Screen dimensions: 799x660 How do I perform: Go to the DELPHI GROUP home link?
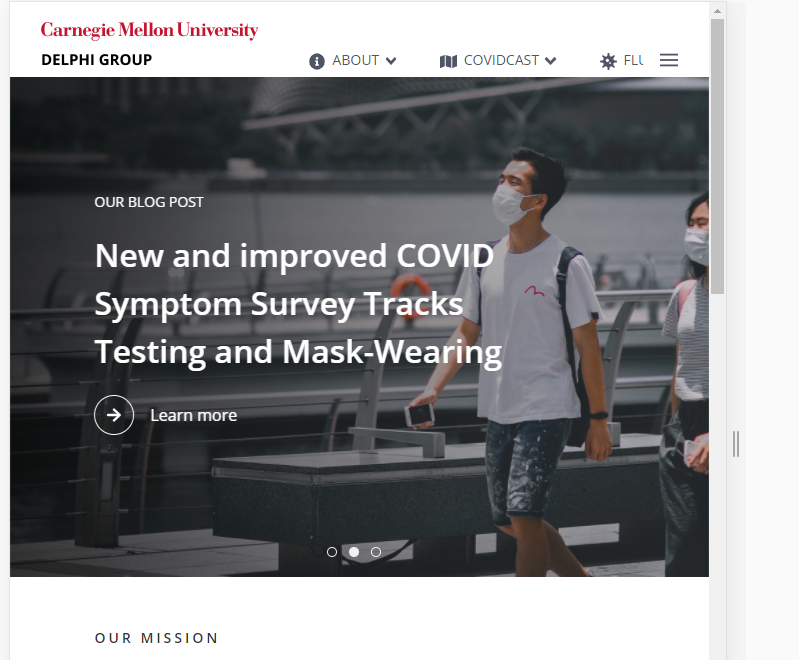(97, 60)
